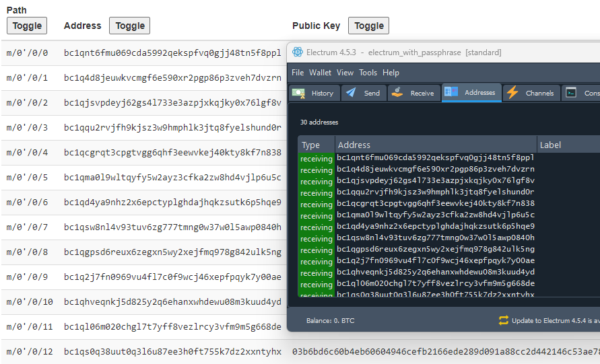Click the Console terminal icon

pos(571,93)
